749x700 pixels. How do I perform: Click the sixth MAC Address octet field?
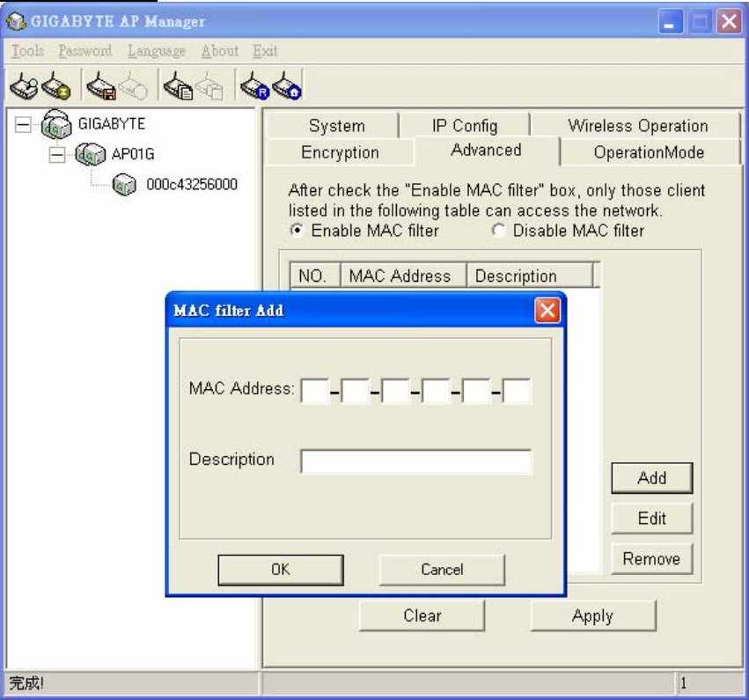pyautogui.click(x=517, y=391)
